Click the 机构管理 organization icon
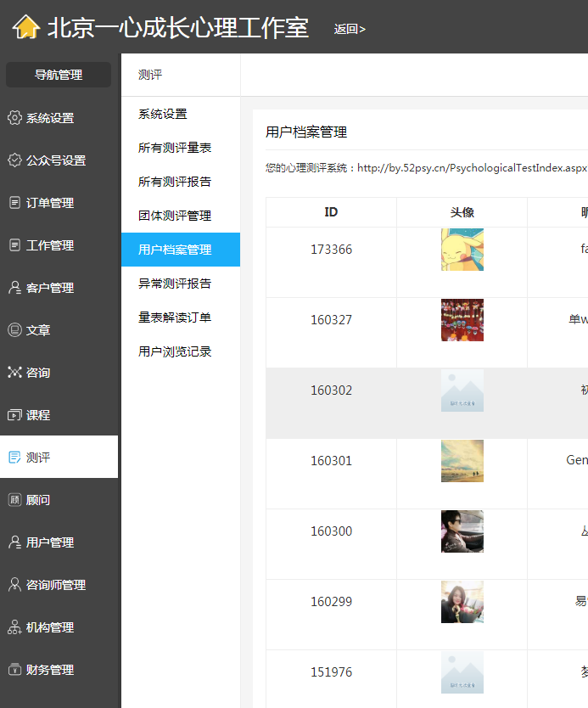Screen dimensions: 588x708 tap(14, 627)
